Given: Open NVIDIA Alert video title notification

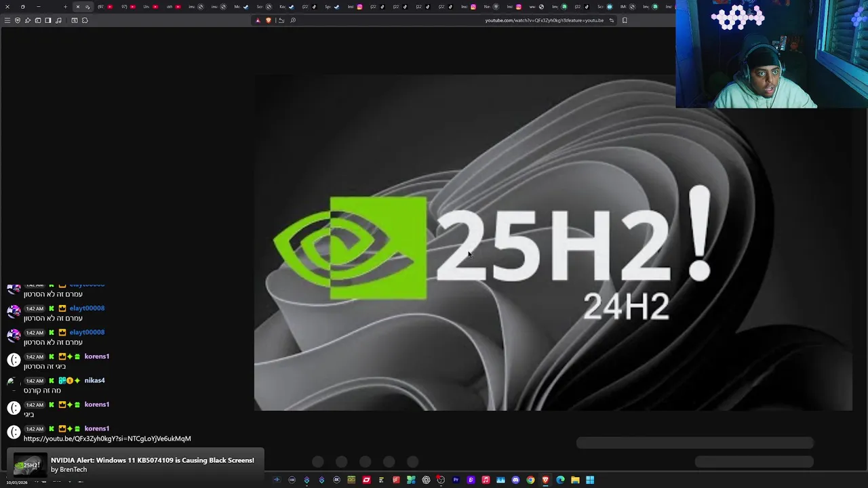Looking at the screenshot, I should tap(153, 460).
